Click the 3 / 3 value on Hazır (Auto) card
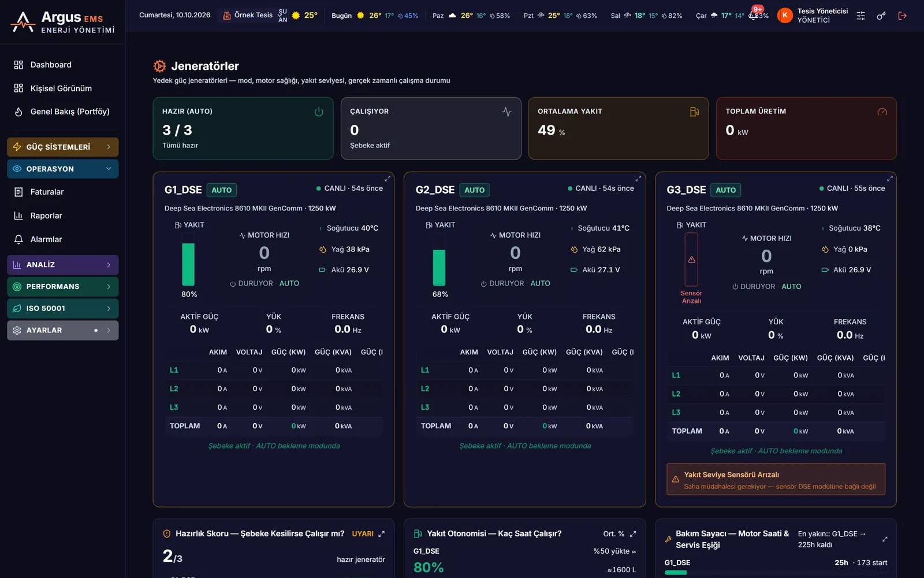This screenshot has height=578, width=924. point(177,130)
